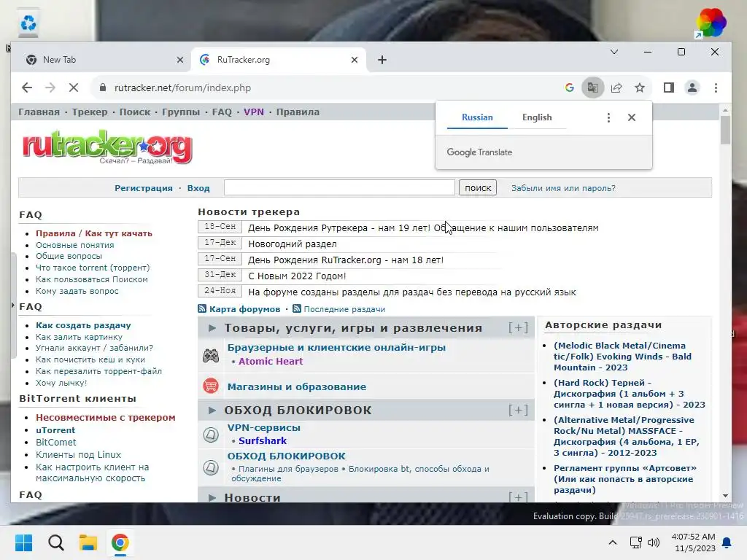
Task: Toggle [+] on Товары, услуги, игры category
Action: 519,327
